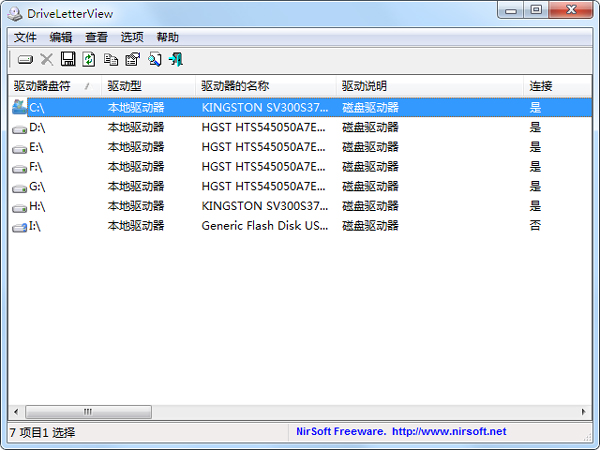600x450 pixels.
Task: Open the http://www.nirsoft.net link
Action: pyautogui.click(x=449, y=432)
